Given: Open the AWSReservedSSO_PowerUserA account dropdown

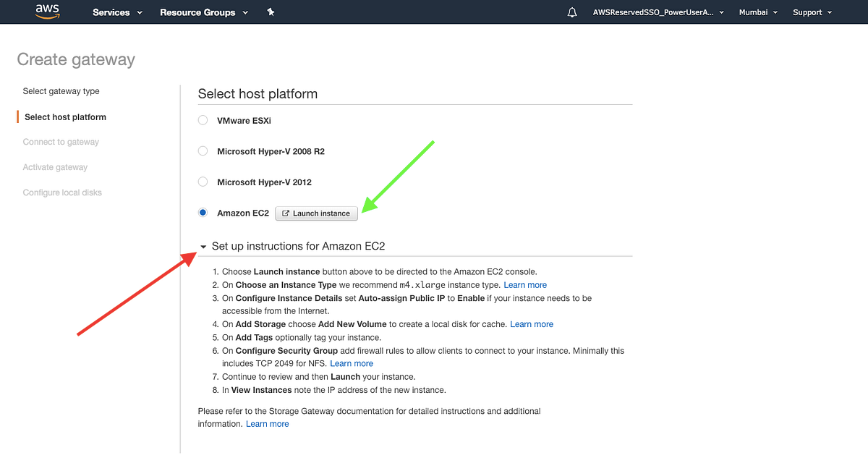Looking at the screenshot, I should pyautogui.click(x=657, y=12).
